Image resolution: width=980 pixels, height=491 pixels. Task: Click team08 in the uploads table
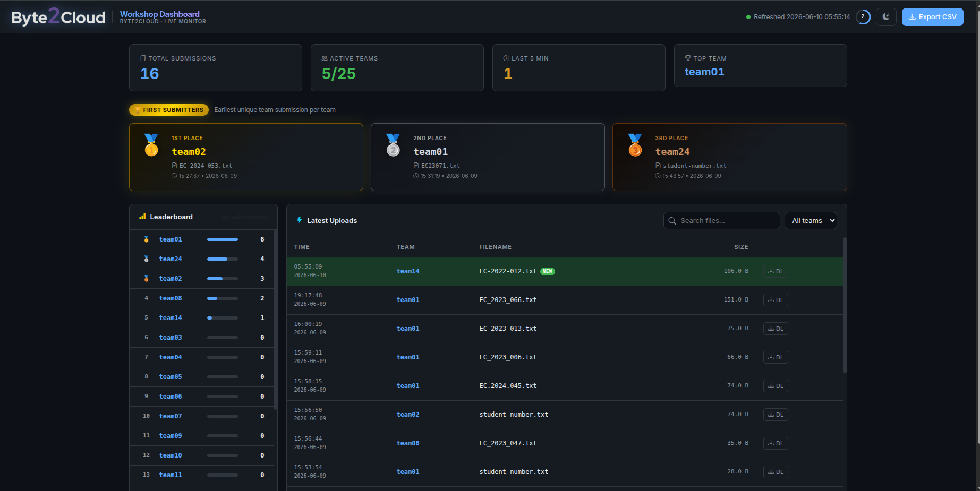408,443
